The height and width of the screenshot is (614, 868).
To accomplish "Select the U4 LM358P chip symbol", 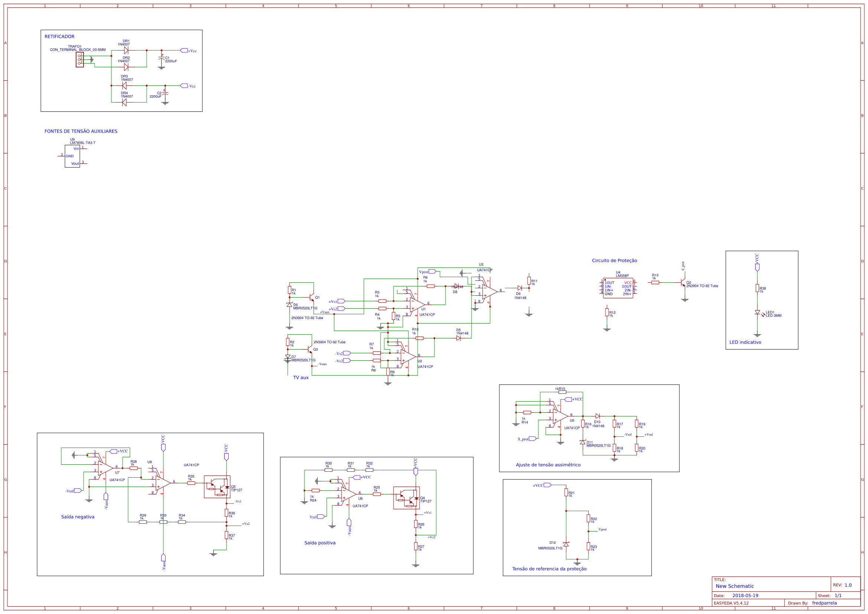I will [618, 288].
